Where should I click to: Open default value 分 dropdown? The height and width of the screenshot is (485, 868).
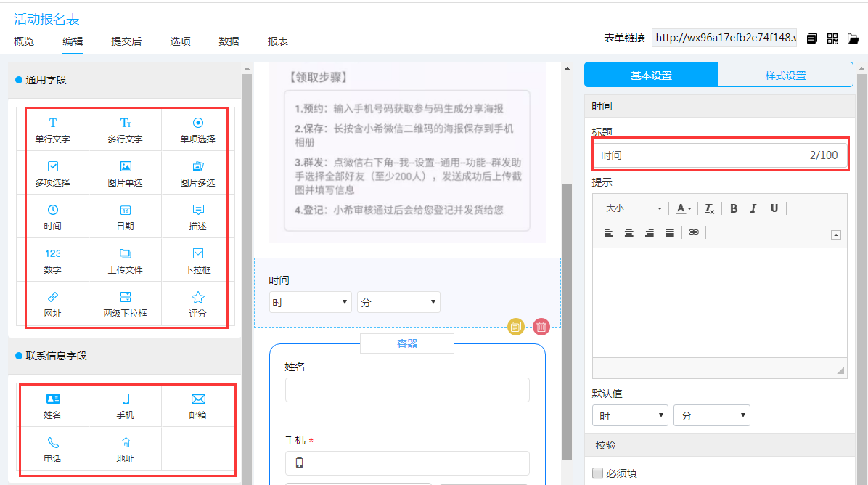(711, 415)
